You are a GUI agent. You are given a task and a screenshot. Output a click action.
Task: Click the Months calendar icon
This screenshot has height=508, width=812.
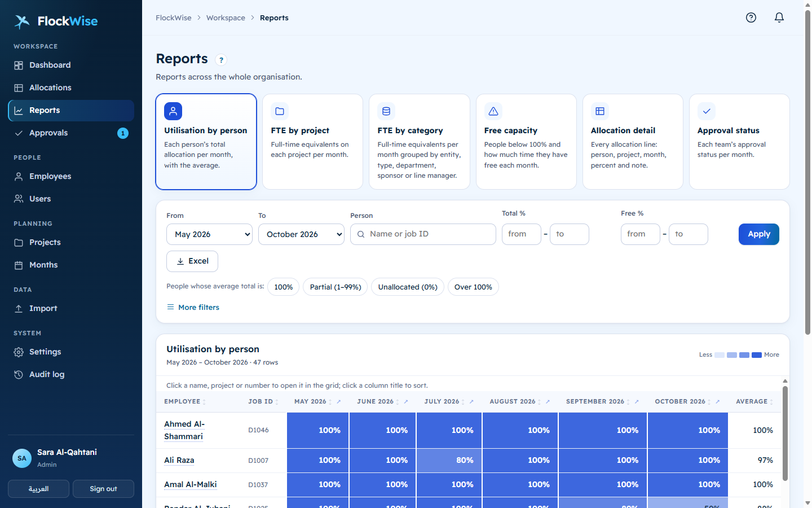point(19,265)
